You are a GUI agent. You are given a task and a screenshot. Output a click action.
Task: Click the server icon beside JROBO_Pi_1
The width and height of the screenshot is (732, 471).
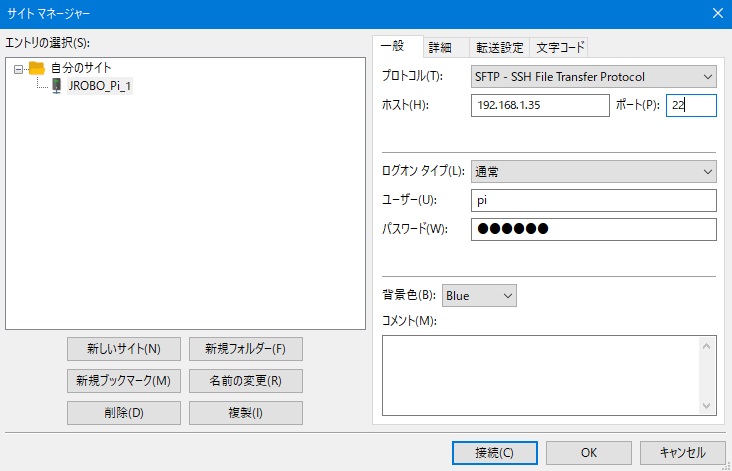pyautogui.click(x=56, y=86)
